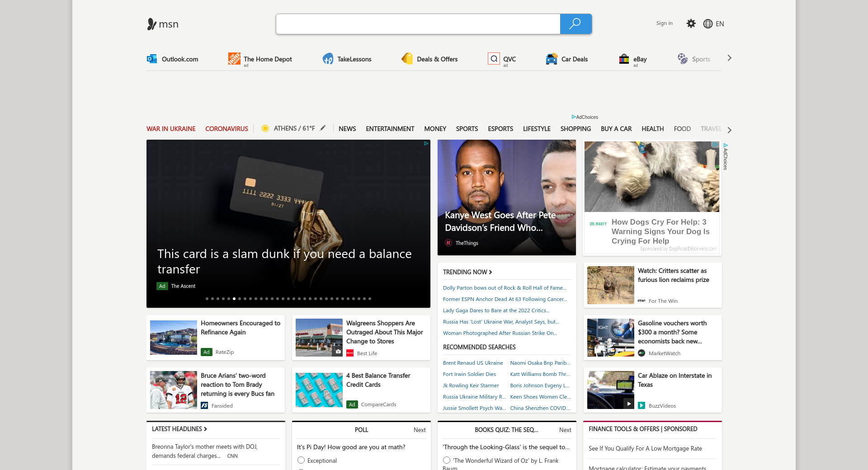
Task: Click the blue search magnifier button
Action: pyautogui.click(x=576, y=24)
